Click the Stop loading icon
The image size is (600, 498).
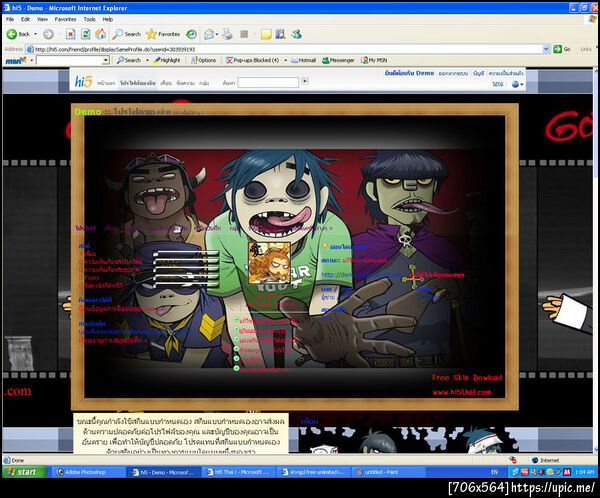70,34
